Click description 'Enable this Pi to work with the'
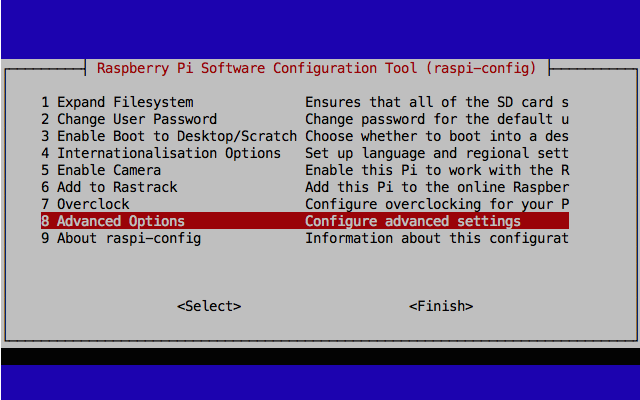 pos(429,170)
